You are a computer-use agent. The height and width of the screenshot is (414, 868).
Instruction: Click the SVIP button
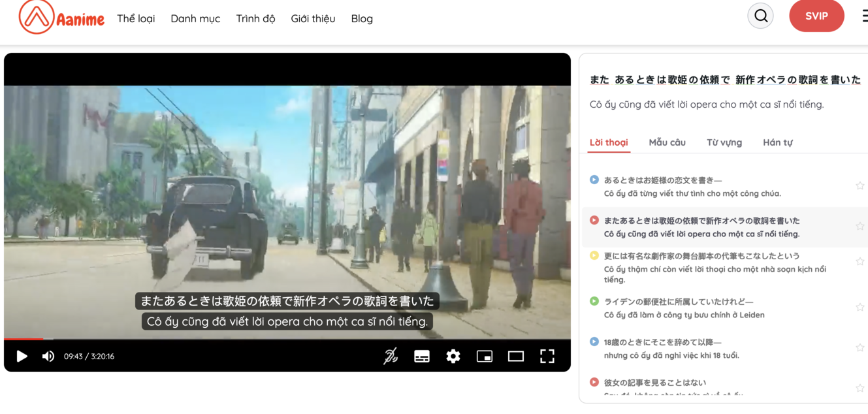pos(816,15)
